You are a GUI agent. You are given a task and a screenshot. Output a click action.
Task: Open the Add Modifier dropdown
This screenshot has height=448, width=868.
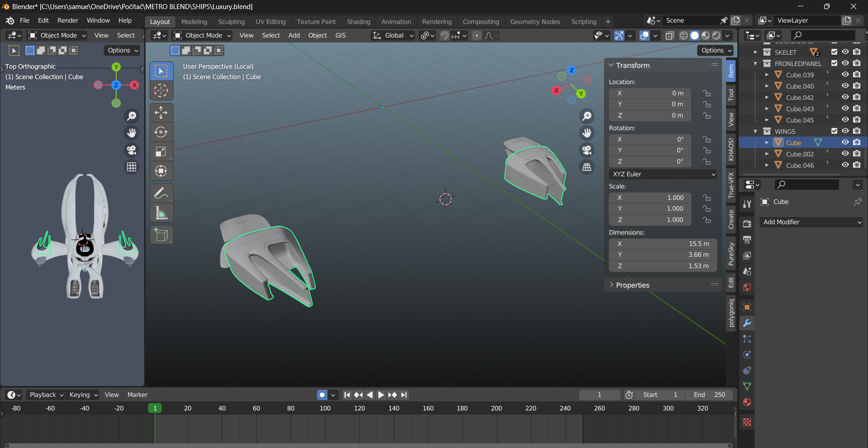(811, 222)
